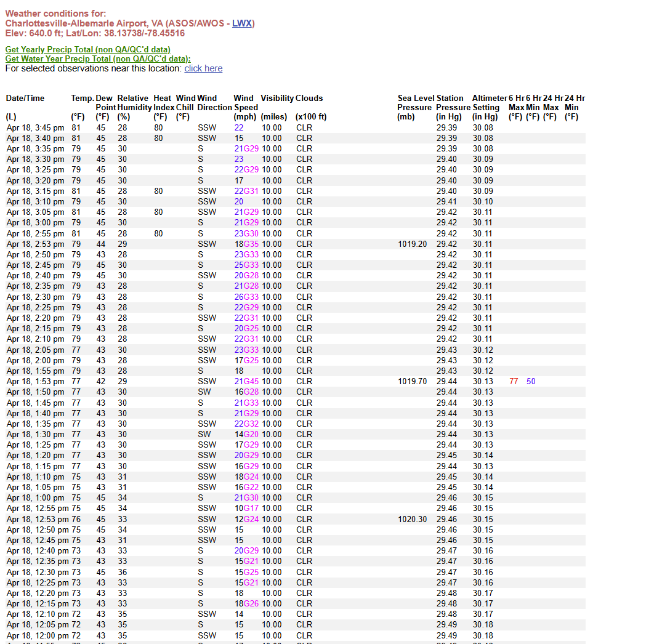Select wind speed '23' in 3:30 pm row
The image size is (662, 644).
click(239, 159)
